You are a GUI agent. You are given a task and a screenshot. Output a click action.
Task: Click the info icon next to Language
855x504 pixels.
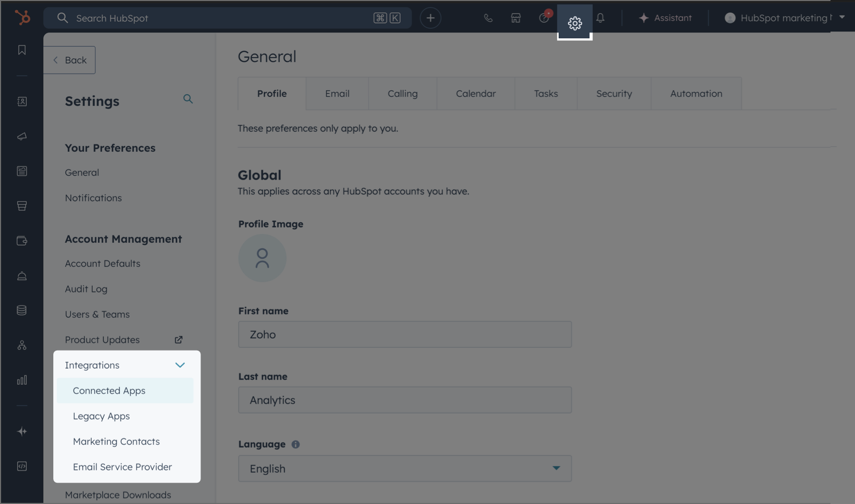tap(296, 444)
